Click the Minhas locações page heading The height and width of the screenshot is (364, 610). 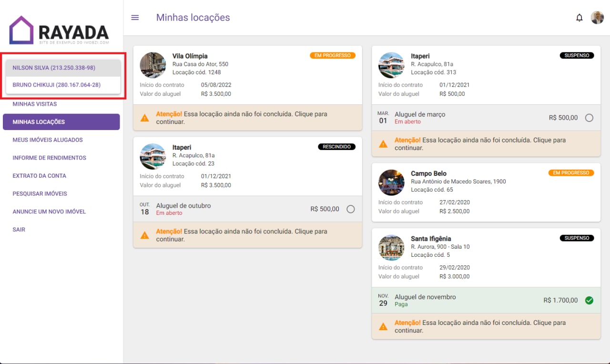coord(193,18)
